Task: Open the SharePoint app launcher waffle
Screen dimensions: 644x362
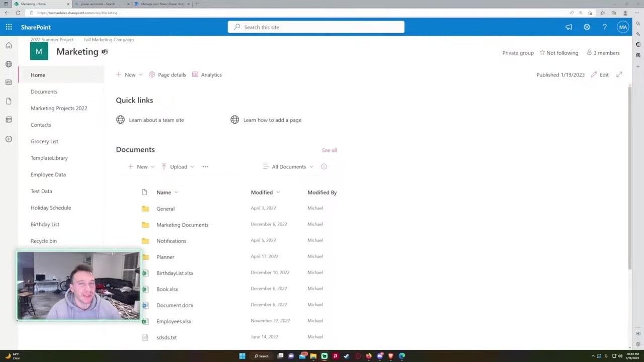Action: pyautogui.click(x=9, y=27)
